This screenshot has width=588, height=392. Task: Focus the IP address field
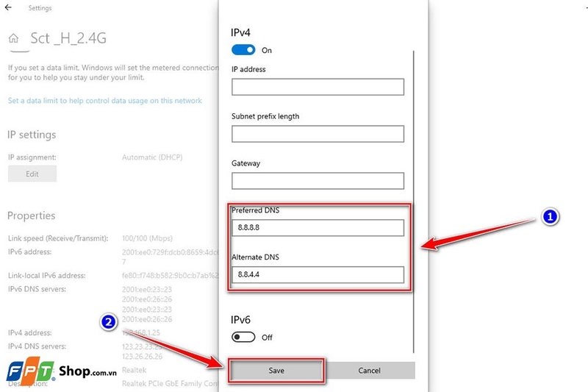(318, 87)
